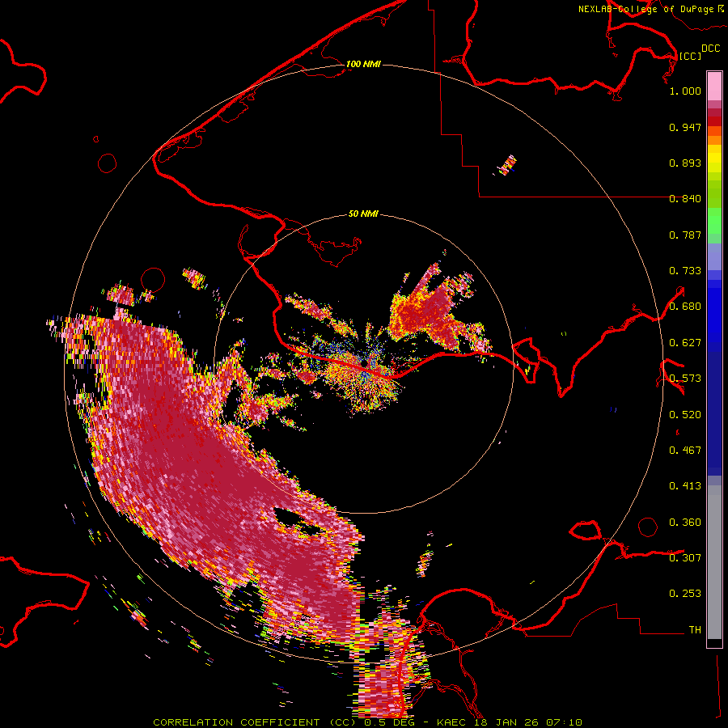Click the 0.467 color scale value
Screen dimensions: 728x728
point(685,451)
